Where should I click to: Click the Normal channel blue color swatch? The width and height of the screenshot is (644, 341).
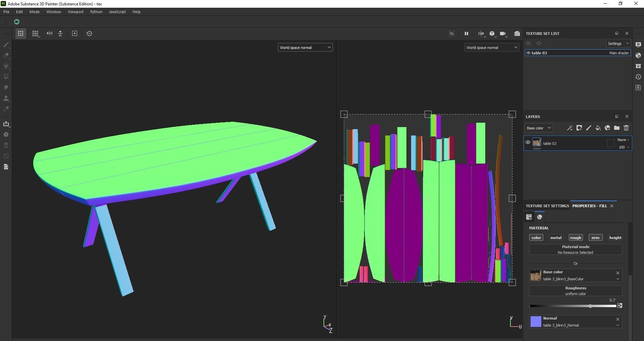coord(536,322)
